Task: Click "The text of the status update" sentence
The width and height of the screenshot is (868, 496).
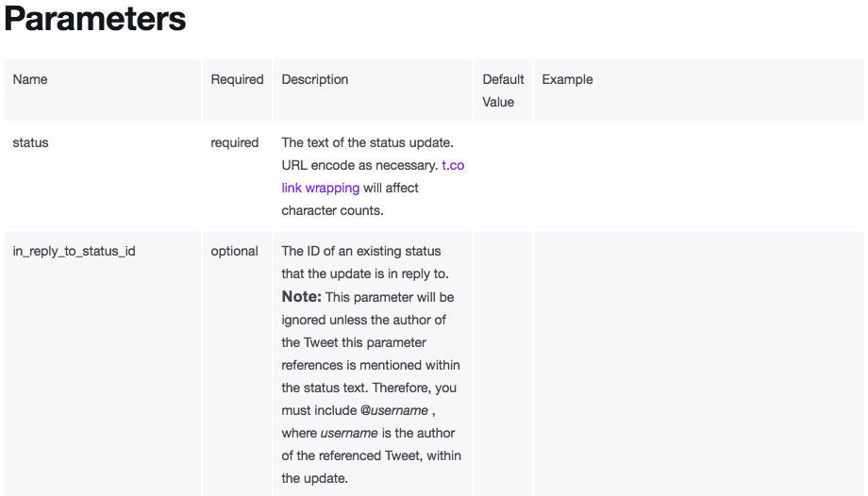Action: (367, 143)
